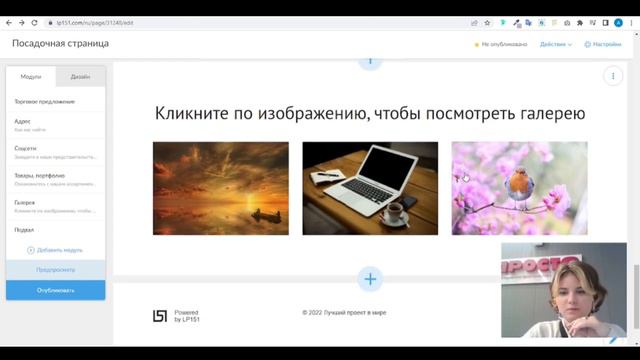The height and width of the screenshot is (360, 640).
Task: Click the blue pencil icon beside the webcam
Action: click(613, 340)
